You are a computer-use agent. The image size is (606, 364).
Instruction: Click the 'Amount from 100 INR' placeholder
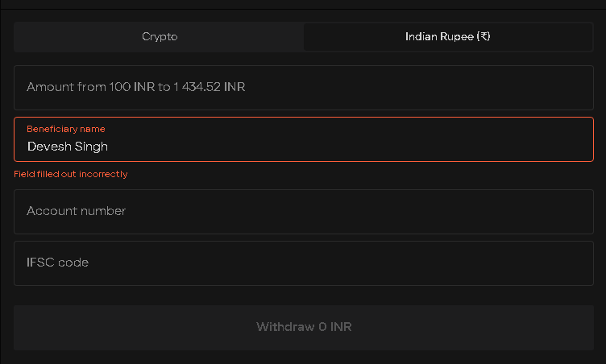click(x=136, y=87)
